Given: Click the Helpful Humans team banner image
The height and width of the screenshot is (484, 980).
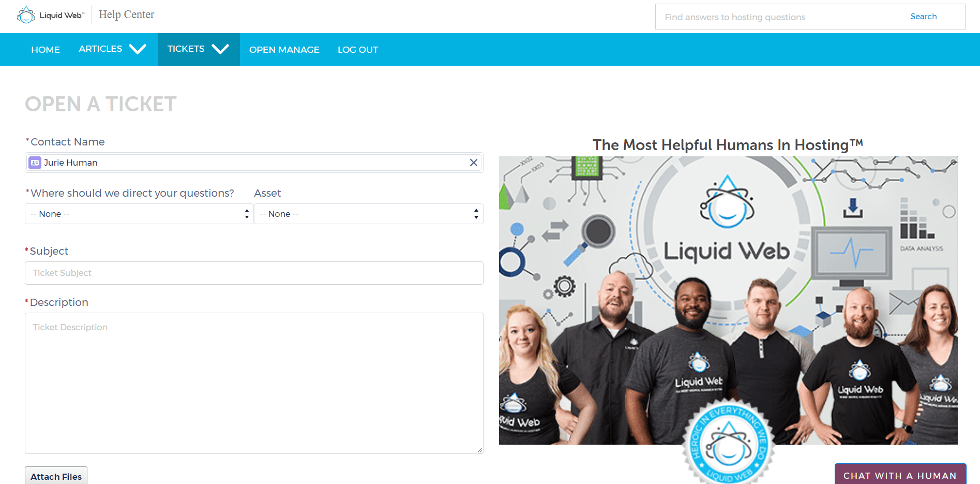Looking at the screenshot, I should pyautogui.click(x=728, y=300).
